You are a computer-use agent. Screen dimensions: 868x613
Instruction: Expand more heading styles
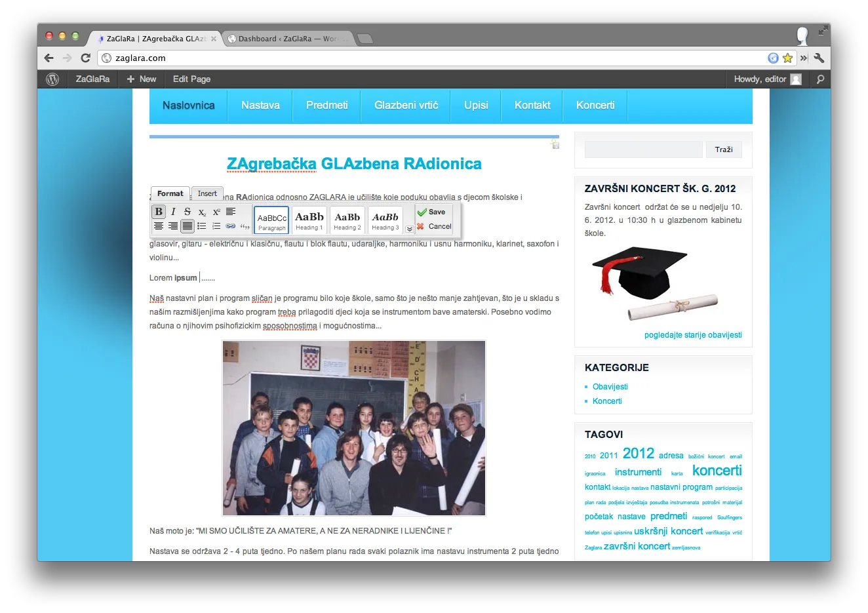point(410,229)
